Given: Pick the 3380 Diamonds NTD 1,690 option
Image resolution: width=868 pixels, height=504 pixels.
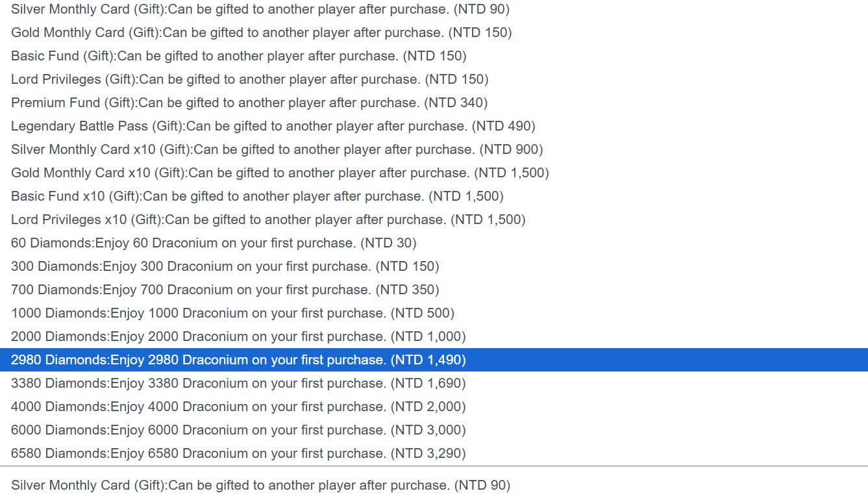Looking at the screenshot, I should (x=238, y=383).
